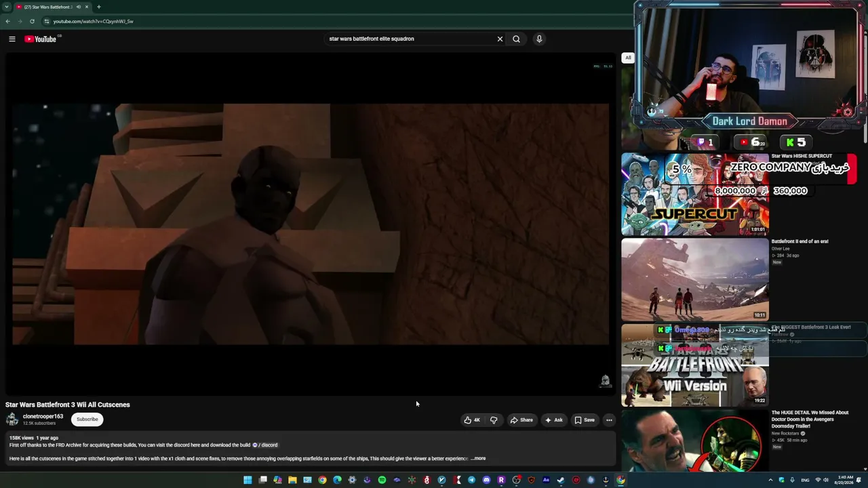Open Discord from the taskbar
The width and height of the screenshot is (868, 488).
(x=486, y=480)
